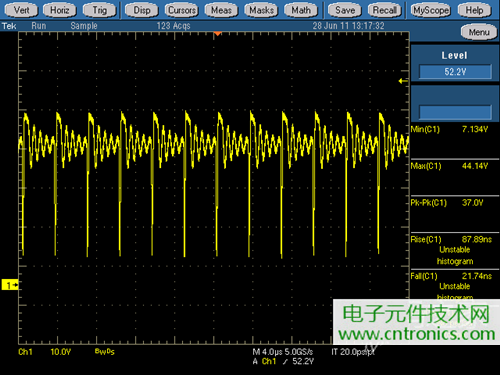
Task: Open the Trig menu button
Action: click(100, 10)
